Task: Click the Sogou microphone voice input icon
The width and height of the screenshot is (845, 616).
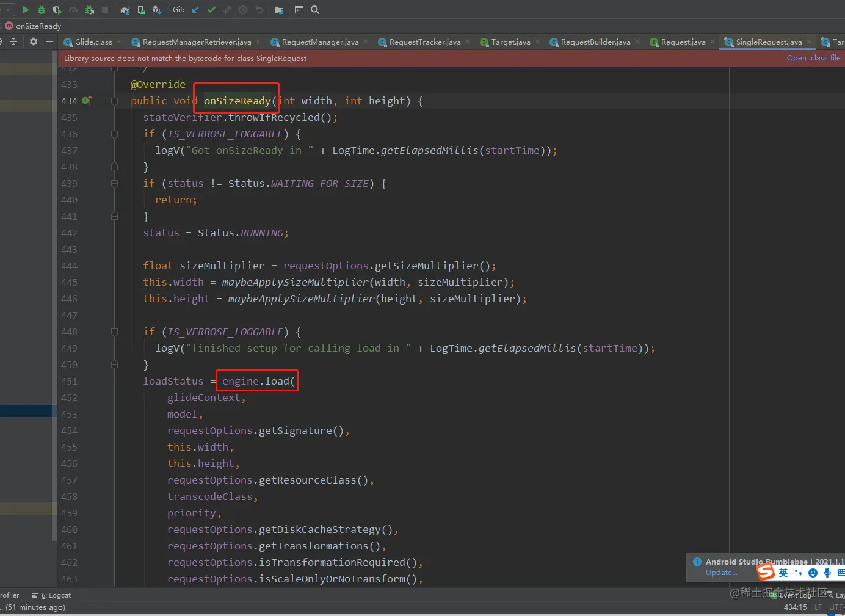Action: [827, 573]
